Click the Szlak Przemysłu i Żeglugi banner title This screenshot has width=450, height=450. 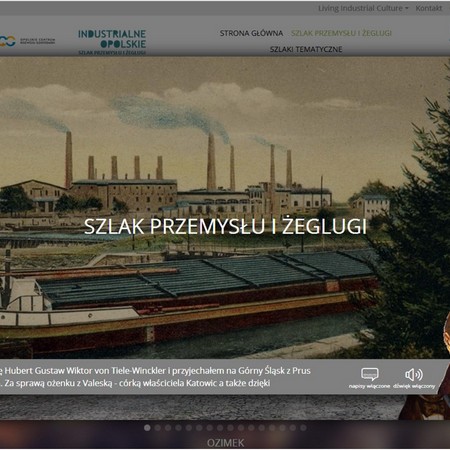pyautogui.click(x=225, y=227)
